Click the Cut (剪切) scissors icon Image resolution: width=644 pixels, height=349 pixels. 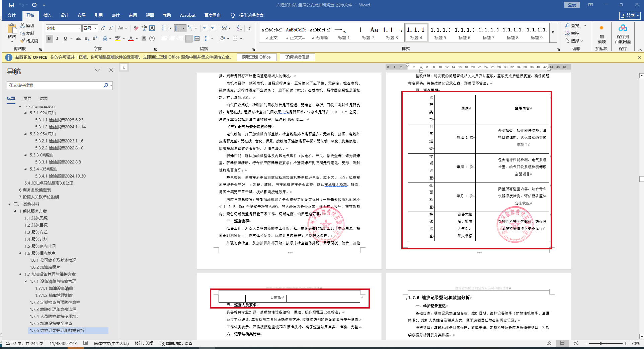[x=22, y=25]
